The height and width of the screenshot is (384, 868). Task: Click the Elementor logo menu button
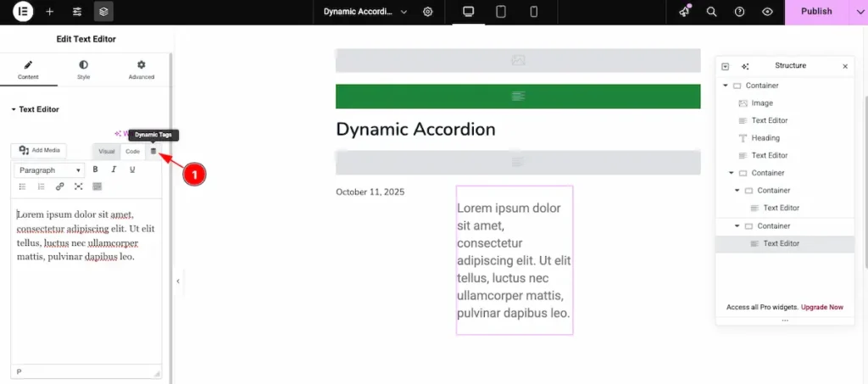click(23, 12)
